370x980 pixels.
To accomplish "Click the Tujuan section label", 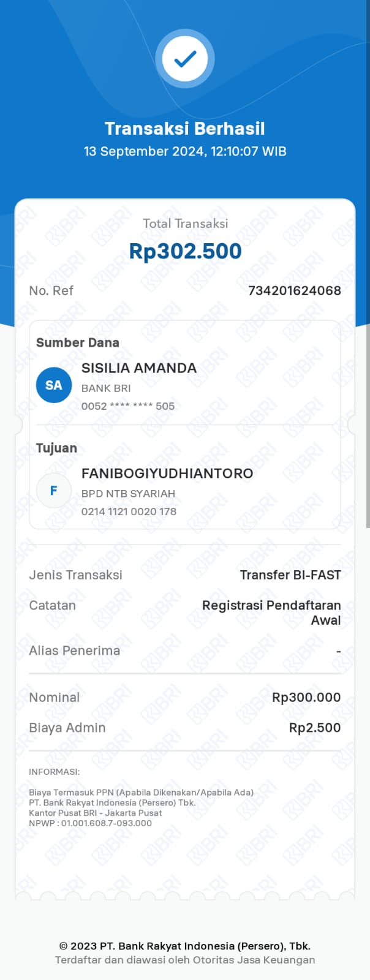I will coord(56,448).
